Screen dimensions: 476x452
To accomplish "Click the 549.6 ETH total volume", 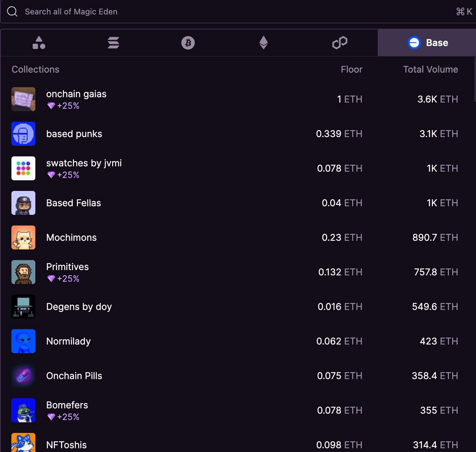I will [x=435, y=307].
